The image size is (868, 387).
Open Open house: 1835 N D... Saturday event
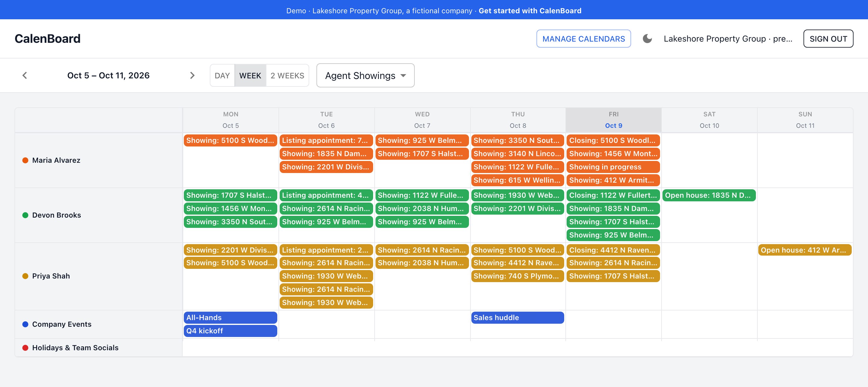pyautogui.click(x=709, y=196)
